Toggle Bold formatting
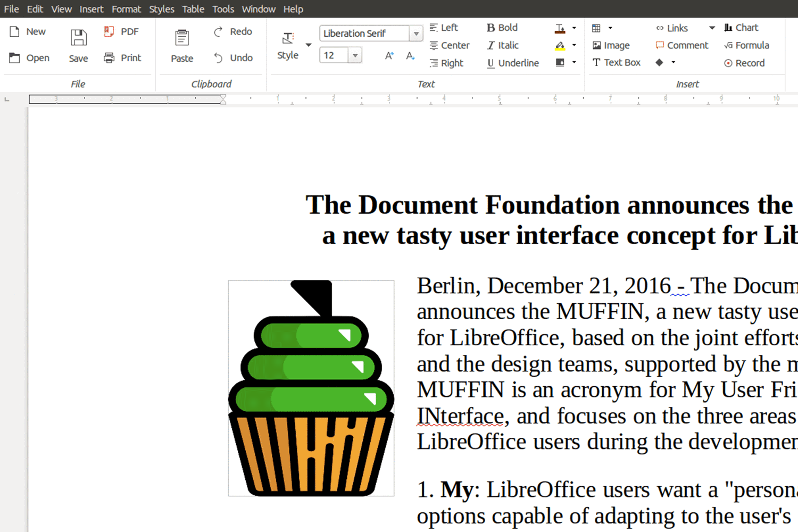 pyautogui.click(x=502, y=28)
